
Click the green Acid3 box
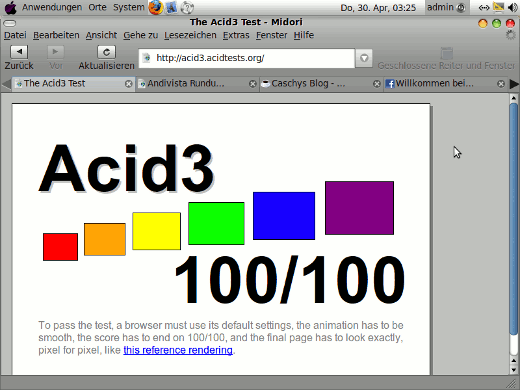(x=216, y=223)
